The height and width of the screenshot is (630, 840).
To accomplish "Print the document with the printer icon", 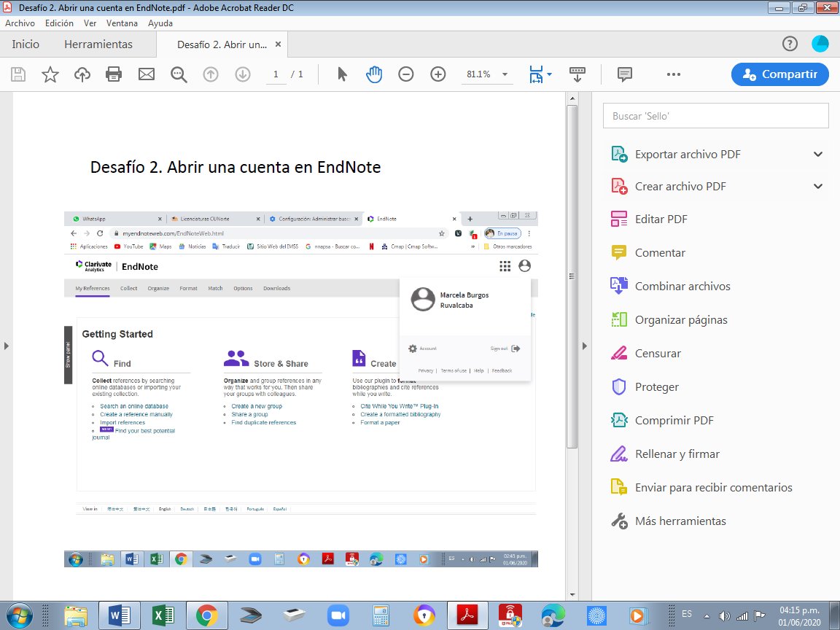I will [x=114, y=74].
